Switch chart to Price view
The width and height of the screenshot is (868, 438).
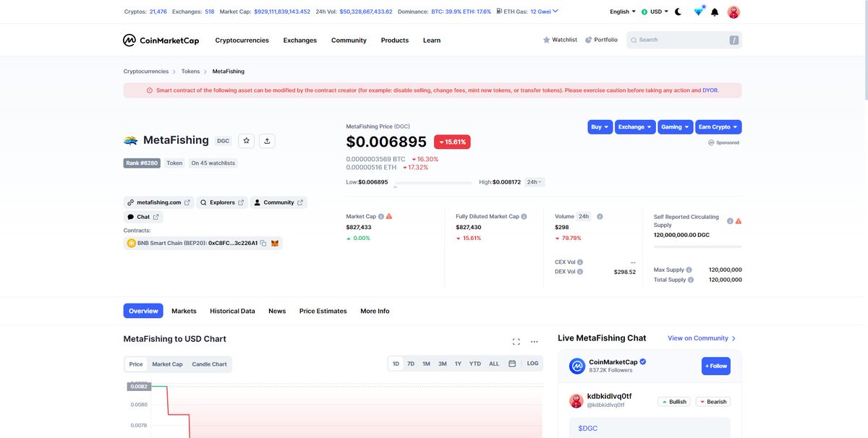[136, 364]
